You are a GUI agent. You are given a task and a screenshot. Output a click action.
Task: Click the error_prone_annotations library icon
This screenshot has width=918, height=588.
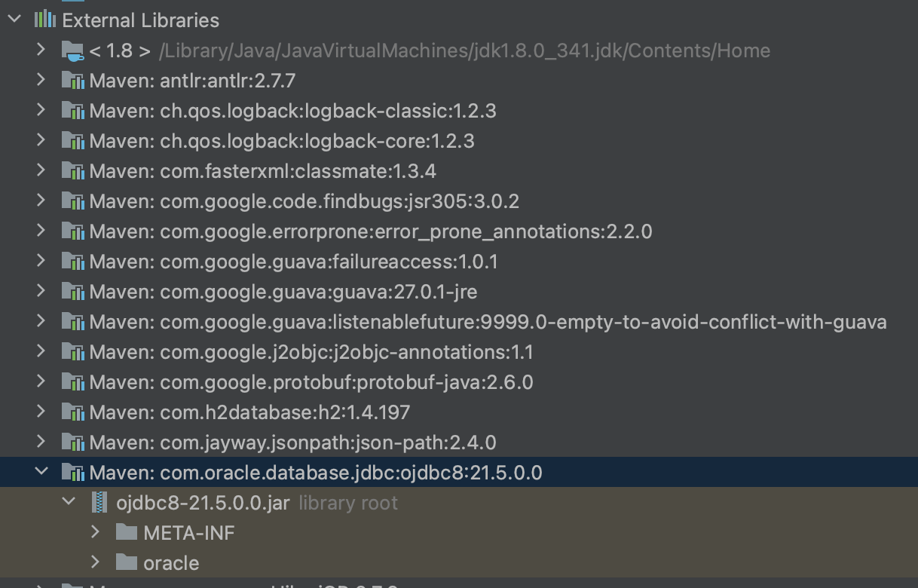tap(72, 231)
